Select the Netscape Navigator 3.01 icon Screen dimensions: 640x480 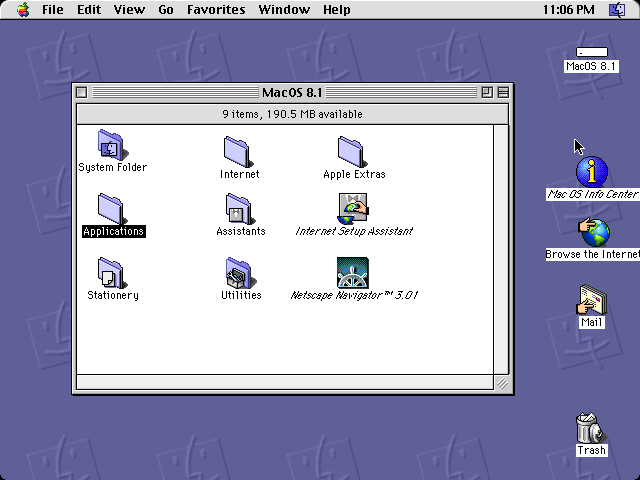click(x=353, y=273)
